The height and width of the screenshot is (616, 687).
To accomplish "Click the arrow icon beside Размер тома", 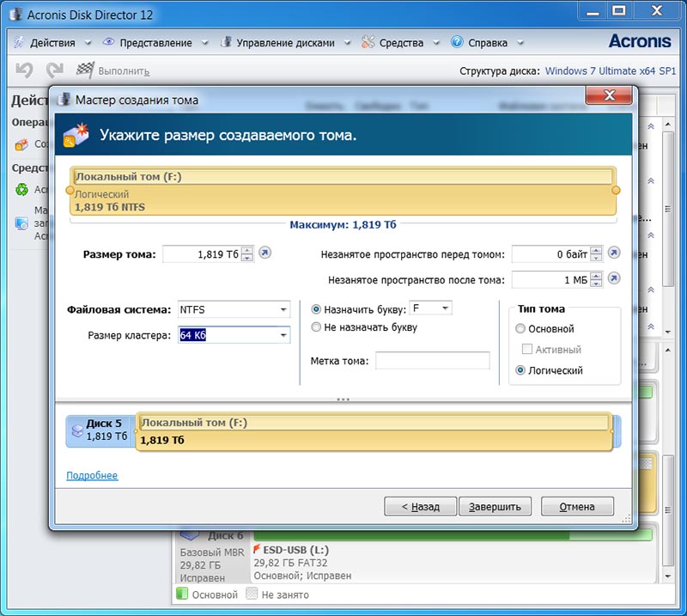I will tap(264, 253).
